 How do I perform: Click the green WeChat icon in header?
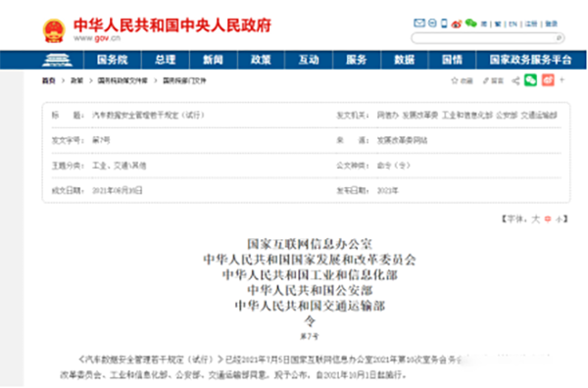[x=470, y=24]
